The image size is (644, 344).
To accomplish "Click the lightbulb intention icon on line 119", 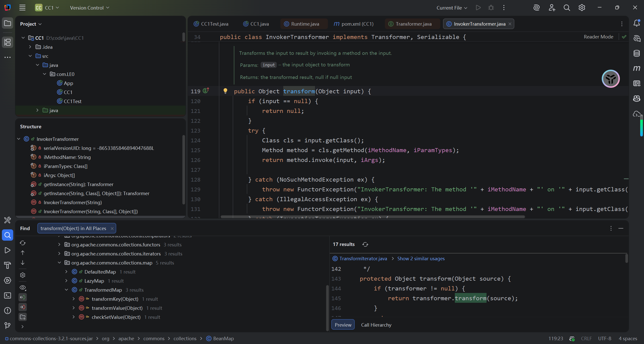I will (225, 91).
